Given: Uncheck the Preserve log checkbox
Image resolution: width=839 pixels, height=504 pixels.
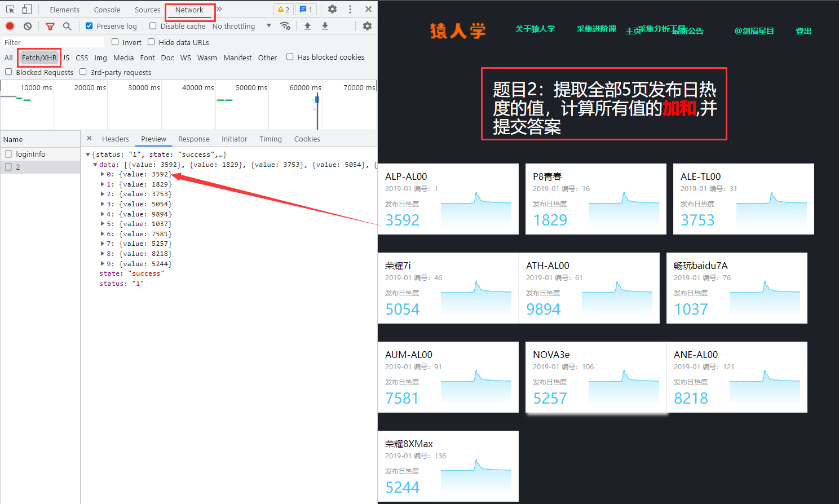Looking at the screenshot, I should [x=89, y=26].
